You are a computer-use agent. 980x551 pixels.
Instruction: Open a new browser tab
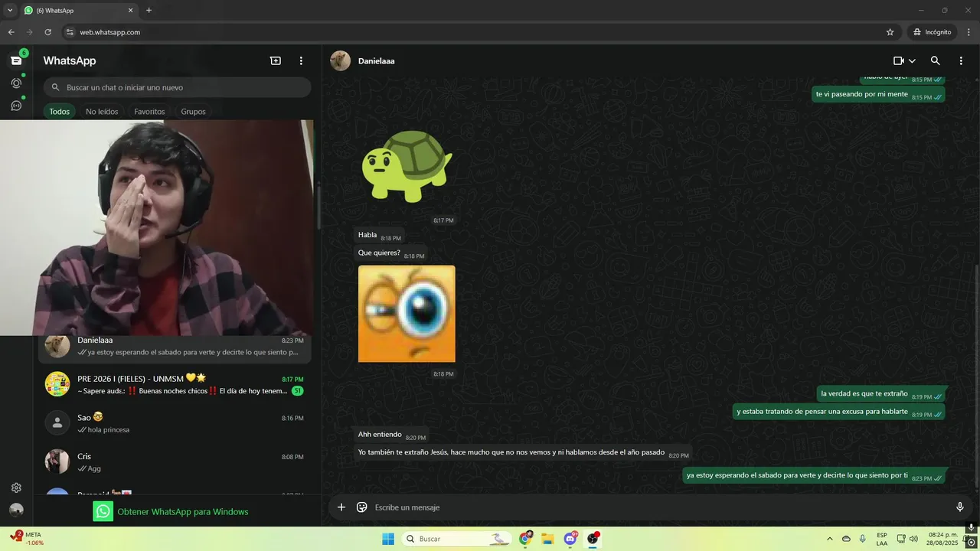click(149, 11)
